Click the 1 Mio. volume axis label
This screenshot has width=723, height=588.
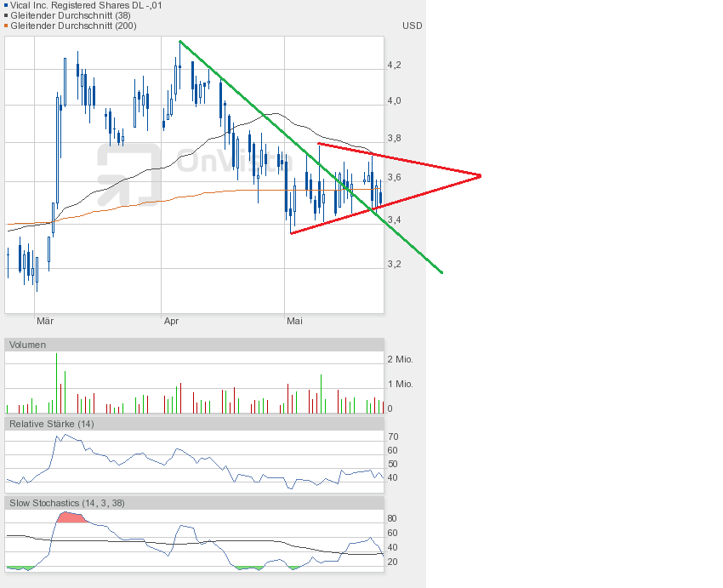401,384
